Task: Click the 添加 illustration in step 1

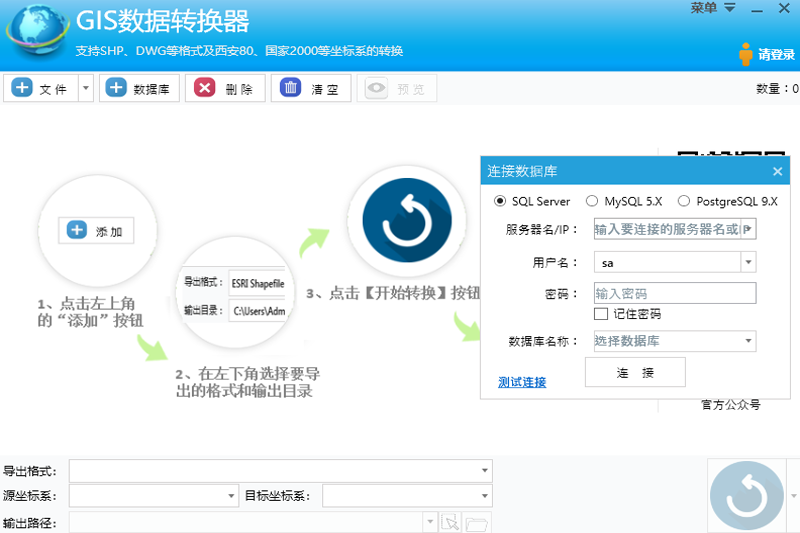Action: pyautogui.click(x=96, y=231)
